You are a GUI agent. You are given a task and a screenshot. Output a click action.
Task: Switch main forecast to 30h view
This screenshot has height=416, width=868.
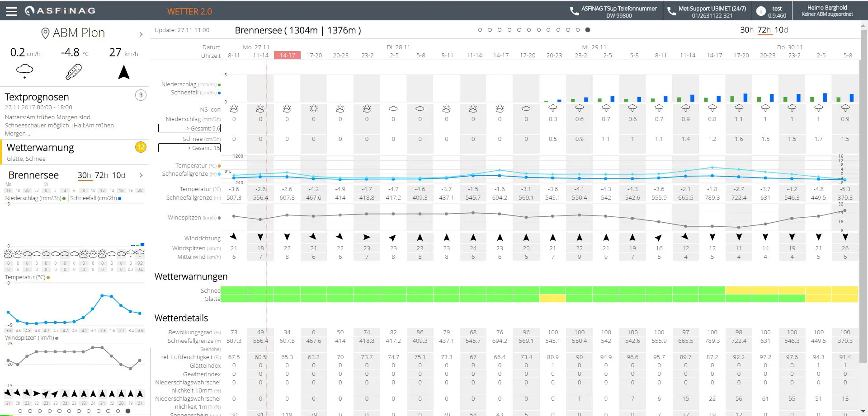click(x=746, y=30)
